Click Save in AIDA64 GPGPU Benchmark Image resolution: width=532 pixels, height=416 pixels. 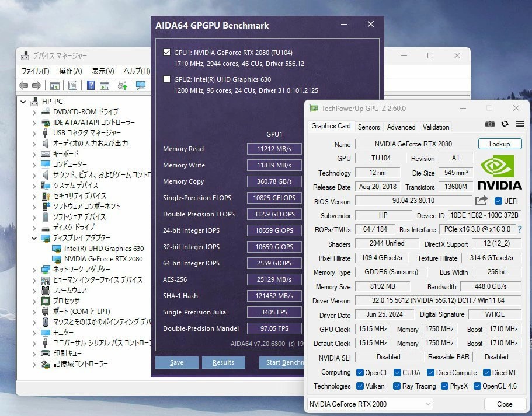pos(177,362)
